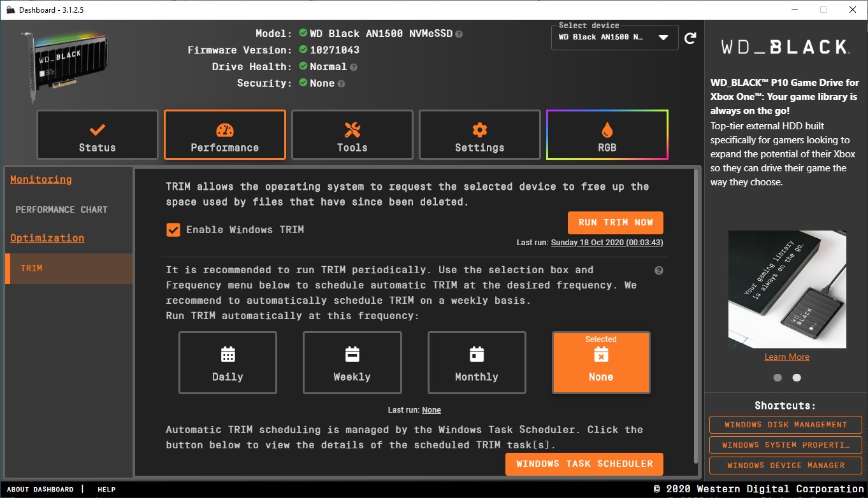Choose None TRIM frequency

[601, 363]
